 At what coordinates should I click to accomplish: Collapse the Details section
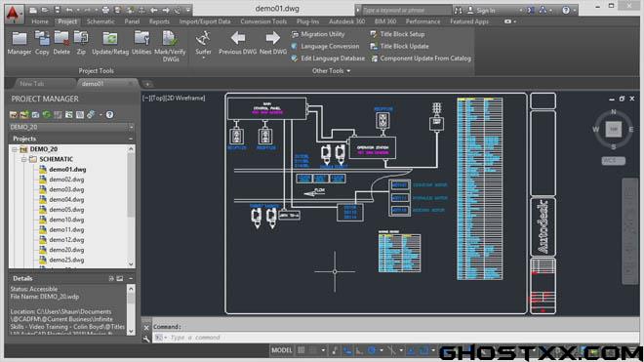131,278
